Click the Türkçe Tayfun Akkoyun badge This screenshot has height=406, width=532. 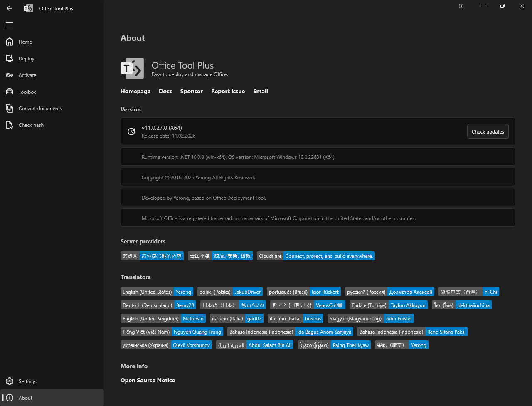click(x=389, y=305)
